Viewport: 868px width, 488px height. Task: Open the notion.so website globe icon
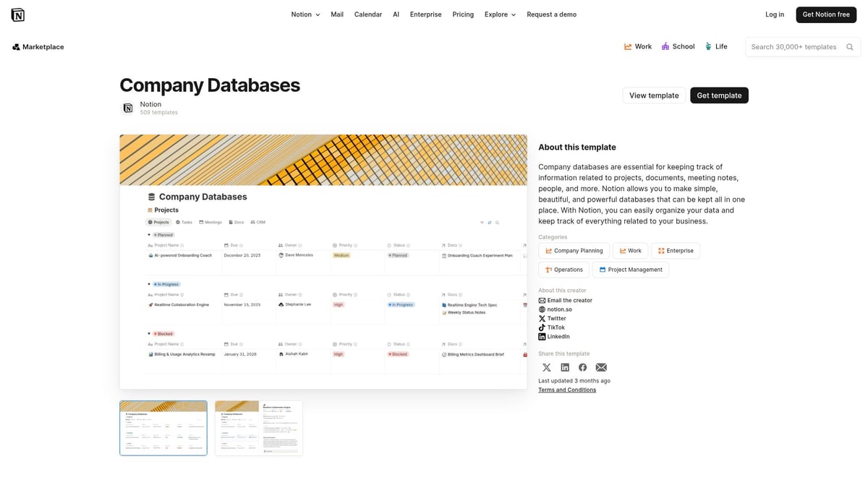click(x=542, y=309)
